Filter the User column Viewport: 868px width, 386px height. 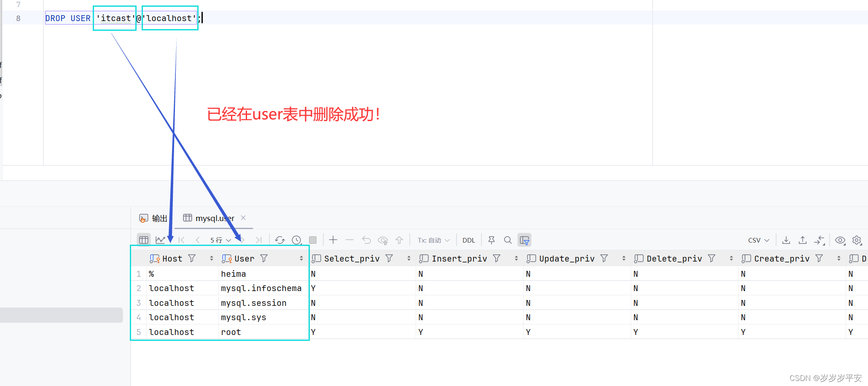[x=264, y=258]
